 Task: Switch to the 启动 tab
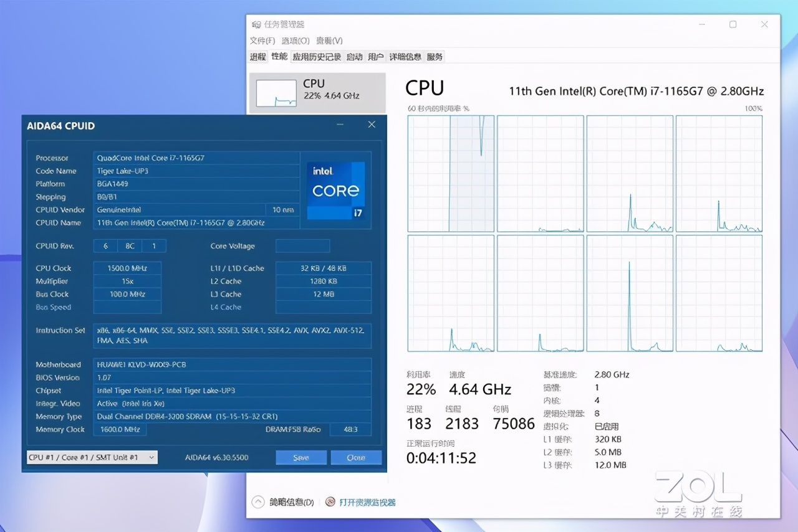[354, 57]
